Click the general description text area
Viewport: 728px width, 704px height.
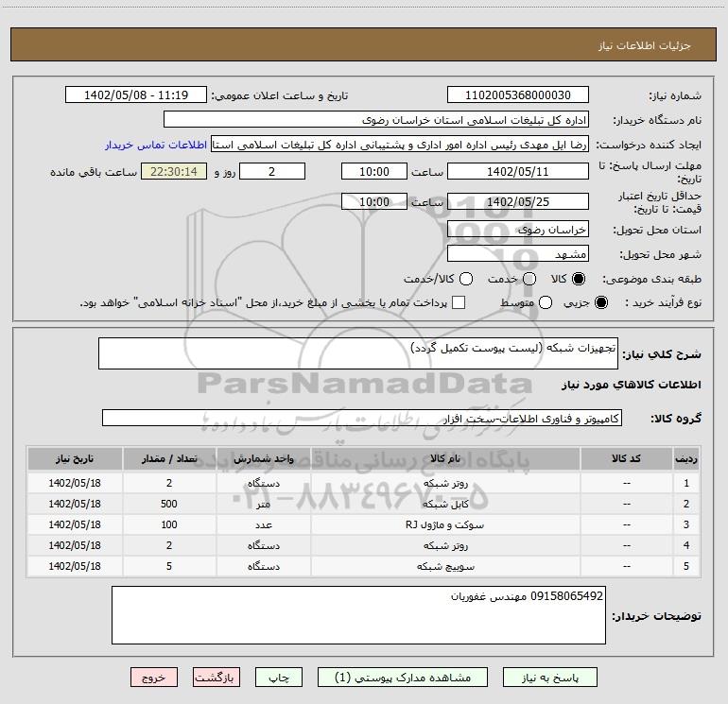[x=358, y=353]
